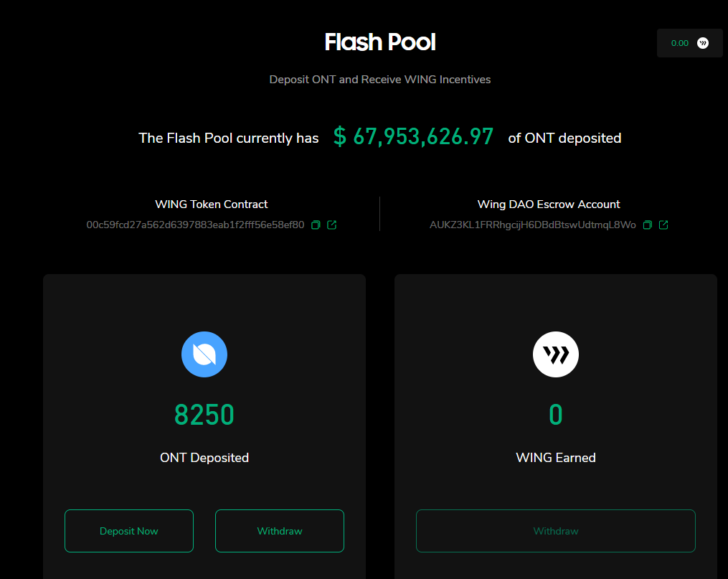728x579 pixels.
Task: Click the white WING token logo
Action: (556, 354)
